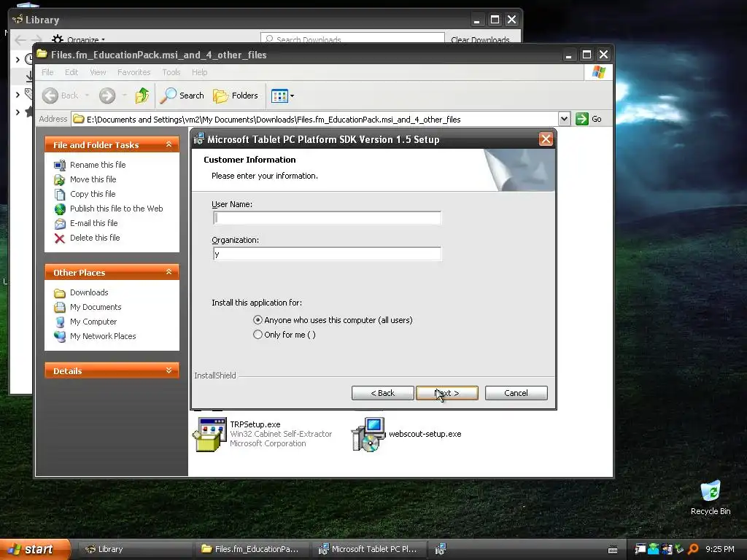The image size is (747, 560).
Task: Click the keyboard icon in taskbar
Action: coord(613,550)
